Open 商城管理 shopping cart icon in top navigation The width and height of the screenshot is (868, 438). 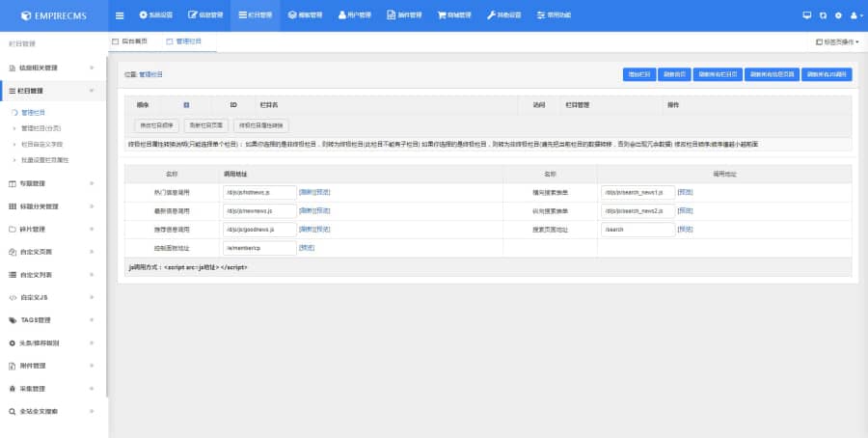(x=442, y=14)
